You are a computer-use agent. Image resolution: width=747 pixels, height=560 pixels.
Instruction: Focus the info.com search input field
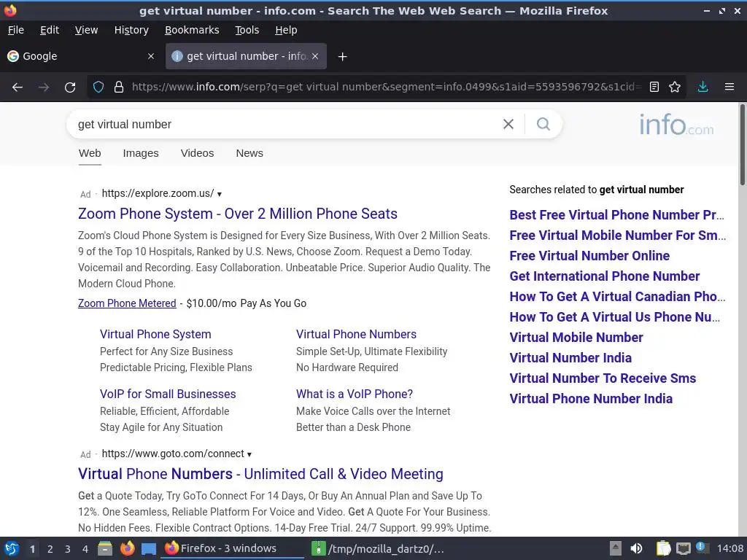point(286,124)
